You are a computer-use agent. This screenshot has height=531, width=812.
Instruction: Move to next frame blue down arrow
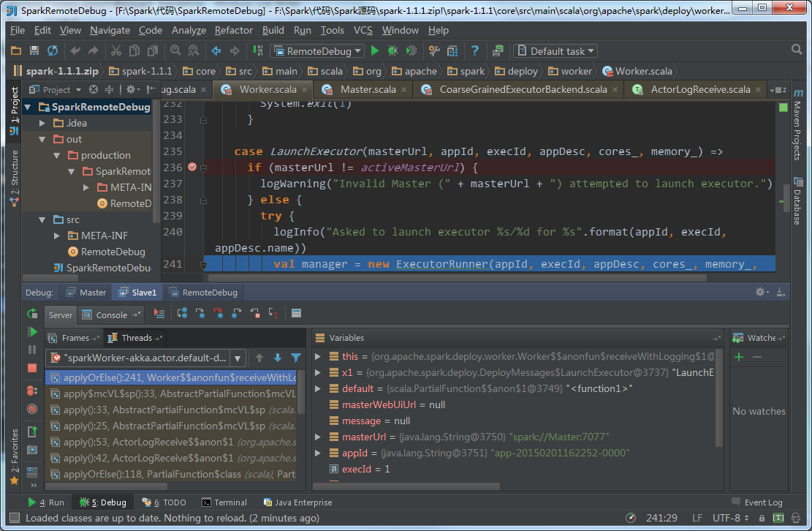click(x=278, y=358)
